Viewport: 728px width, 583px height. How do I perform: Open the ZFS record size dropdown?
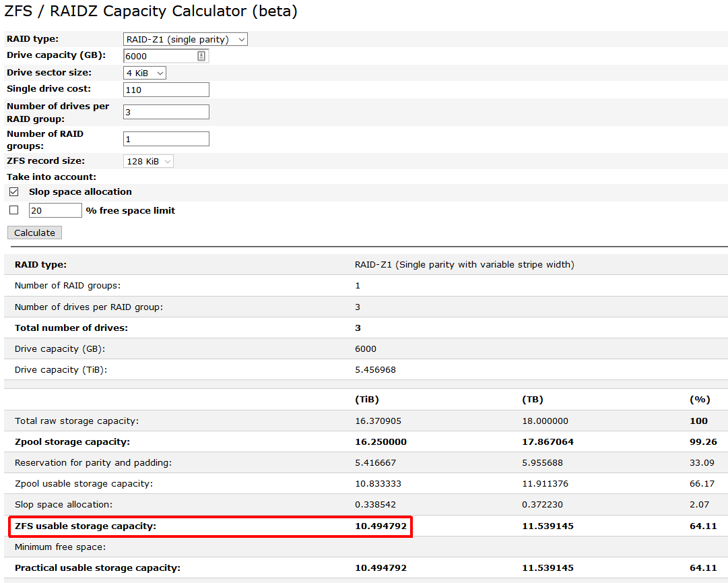click(x=148, y=161)
